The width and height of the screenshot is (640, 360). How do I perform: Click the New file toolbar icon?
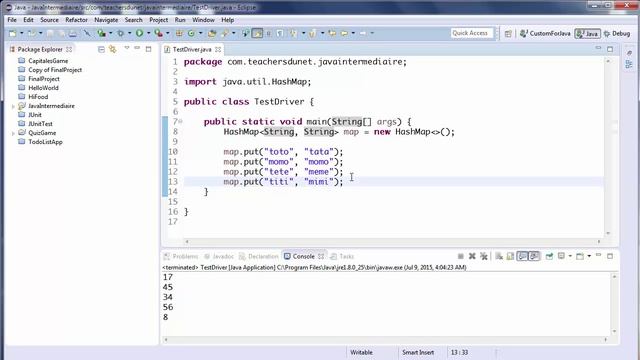13,33
